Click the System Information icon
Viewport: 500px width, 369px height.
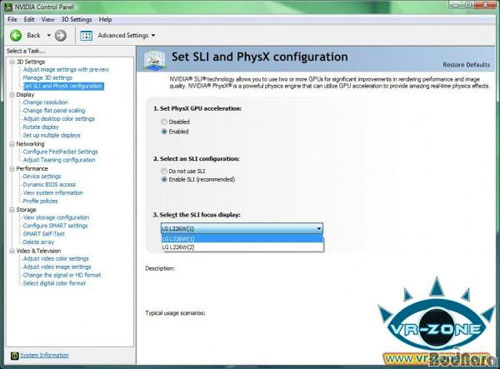click(14, 356)
